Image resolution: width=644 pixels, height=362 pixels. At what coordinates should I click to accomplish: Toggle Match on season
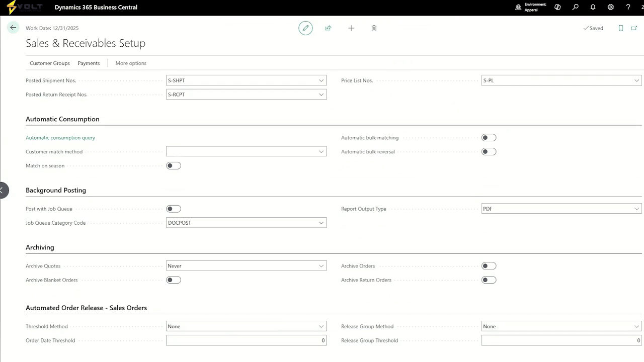click(174, 165)
